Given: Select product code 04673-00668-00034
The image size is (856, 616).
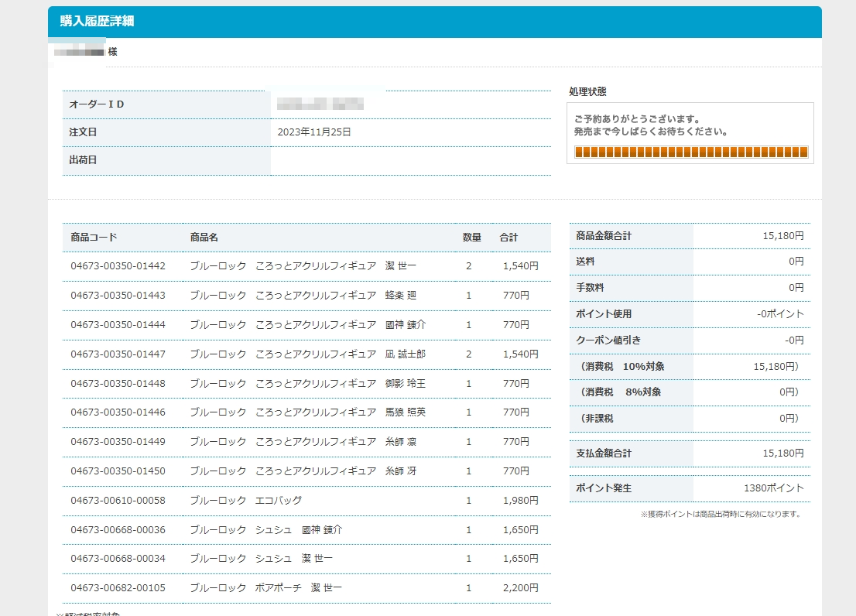Looking at the screenshot, I should [x=118, y=558].
